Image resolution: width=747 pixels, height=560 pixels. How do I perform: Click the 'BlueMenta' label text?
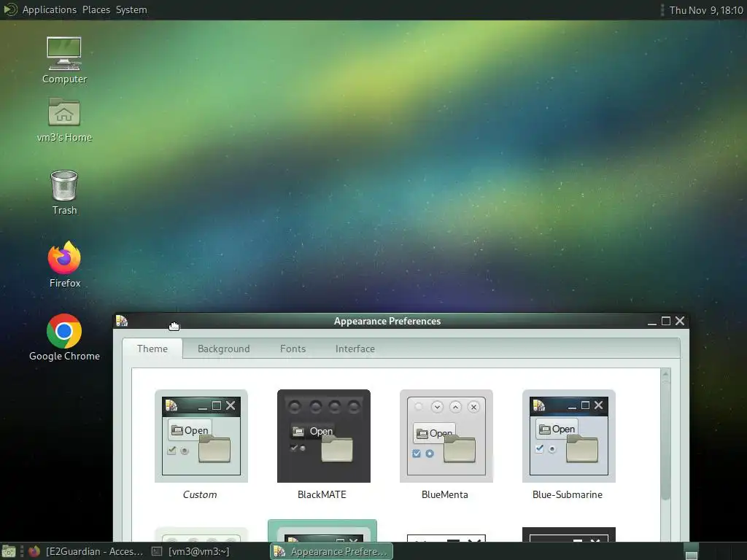pyautogui.click(x=445, y=495)
